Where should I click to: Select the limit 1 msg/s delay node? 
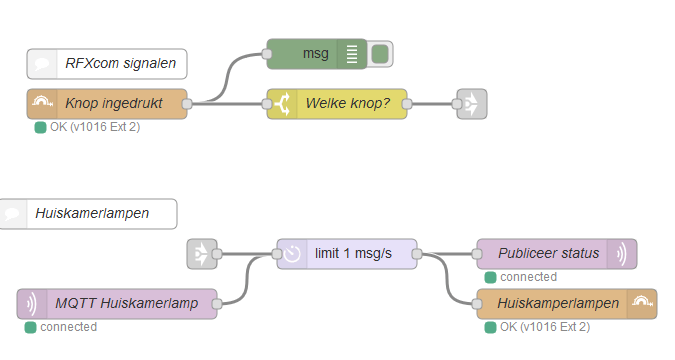(x=347, y=254)
